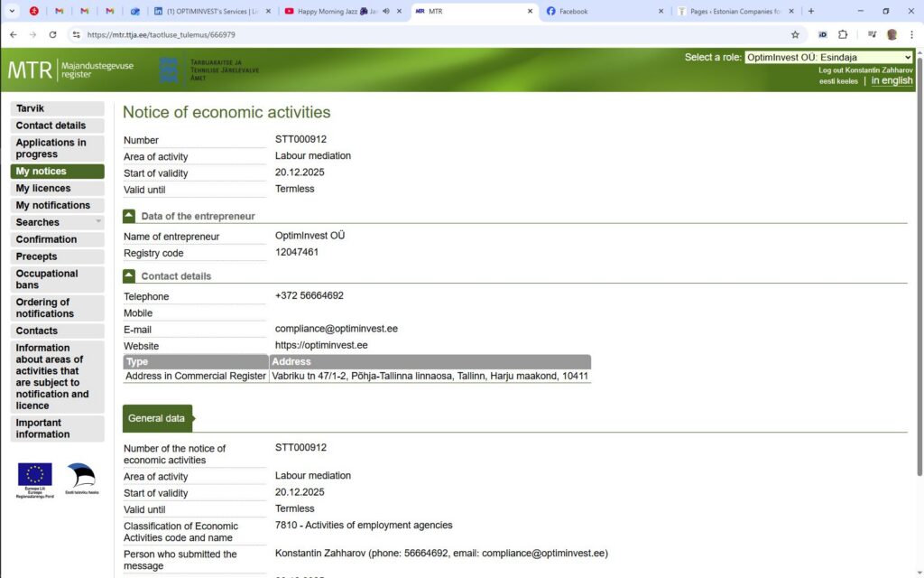Open the browser extensions puzzle icon
The image size is (924, 578).
[843, 34]
